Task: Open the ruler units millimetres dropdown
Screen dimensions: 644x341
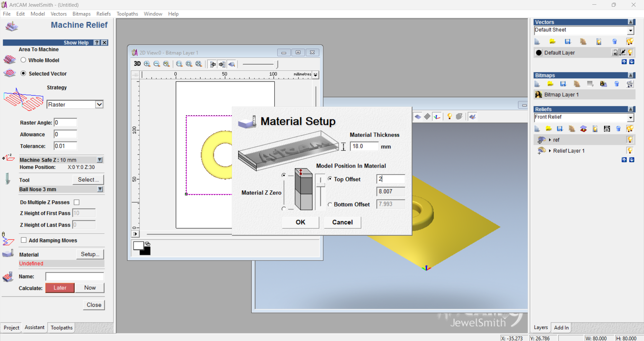Action: (x=315, y=75)
